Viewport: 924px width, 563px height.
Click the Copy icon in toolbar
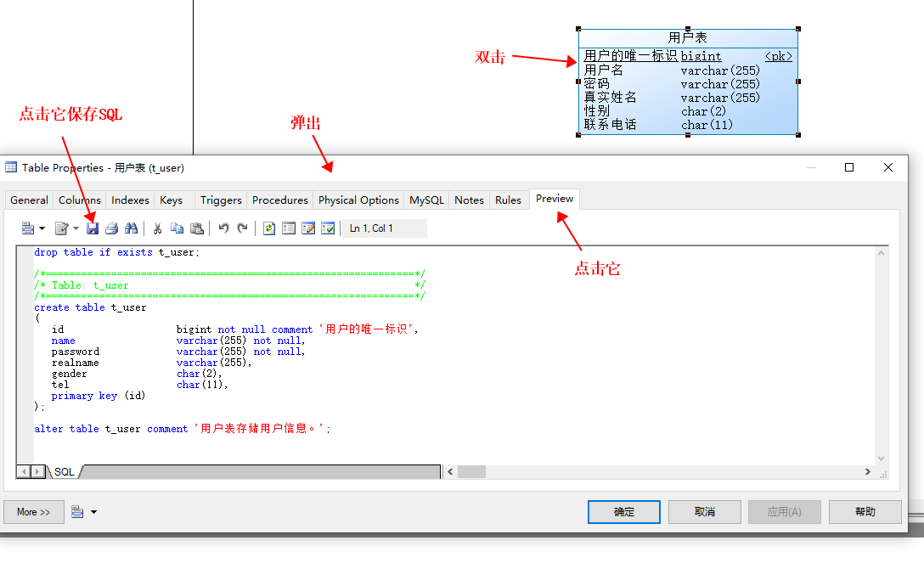pyautogui.click(x=177, y=228)
